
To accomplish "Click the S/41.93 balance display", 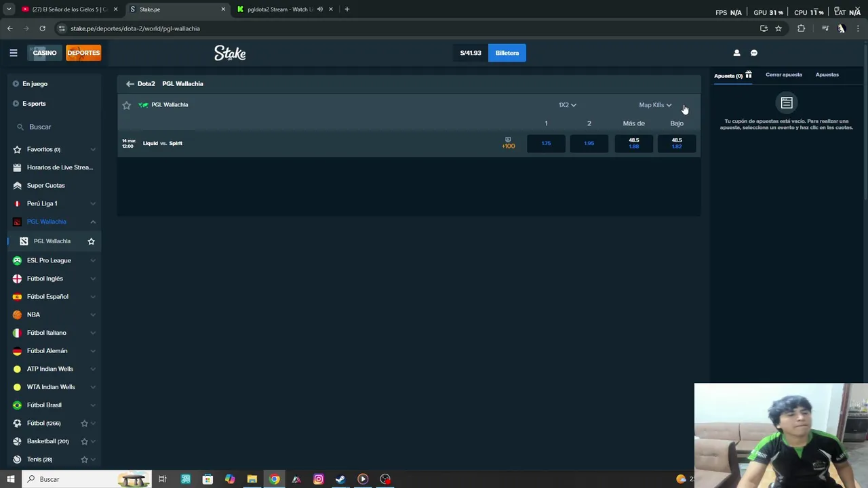I will [x=471, y=53].
